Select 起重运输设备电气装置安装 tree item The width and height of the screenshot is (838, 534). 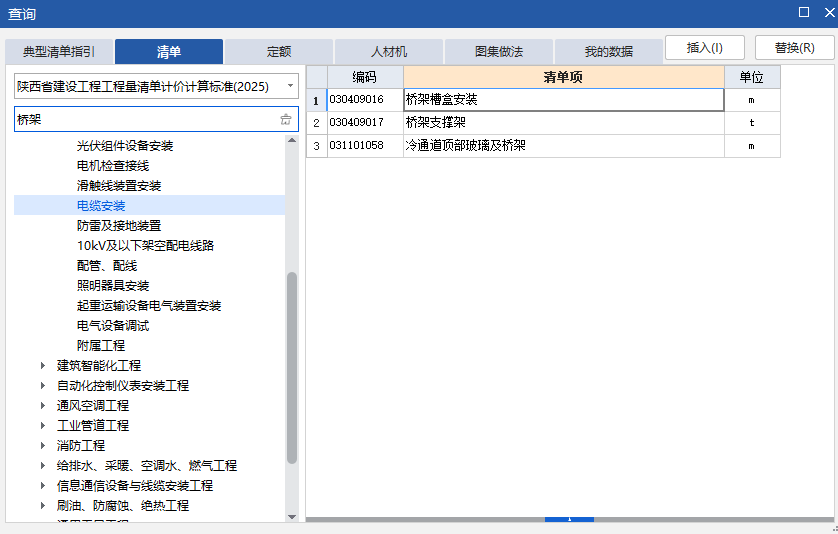[x=149, y=306]
